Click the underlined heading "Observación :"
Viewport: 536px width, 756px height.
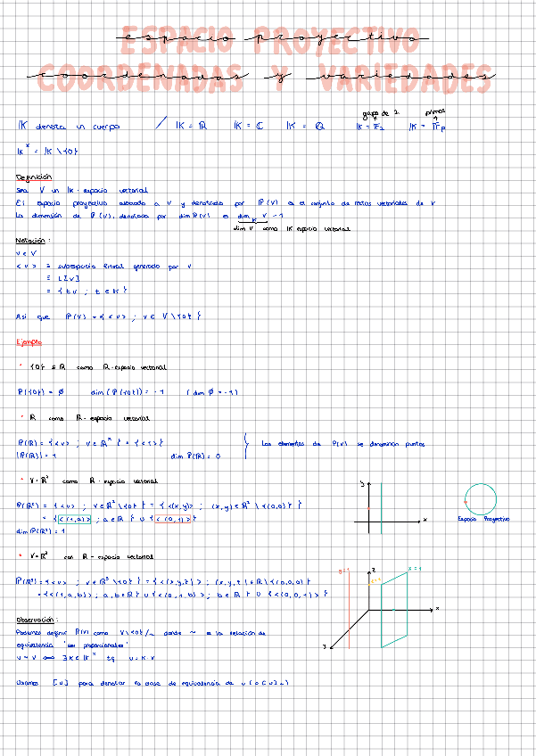[x=37, y=620]
